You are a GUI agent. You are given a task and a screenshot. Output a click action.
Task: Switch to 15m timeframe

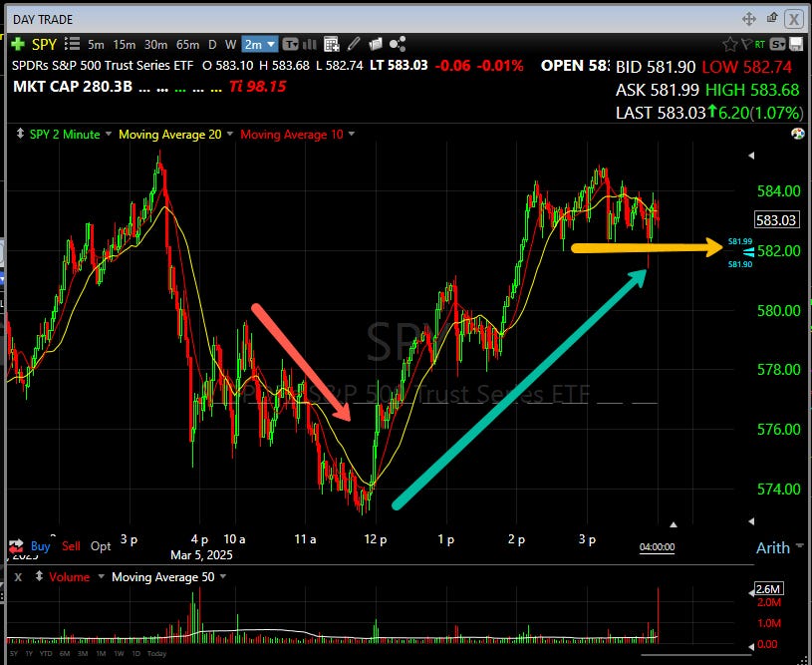click(125, 45)
